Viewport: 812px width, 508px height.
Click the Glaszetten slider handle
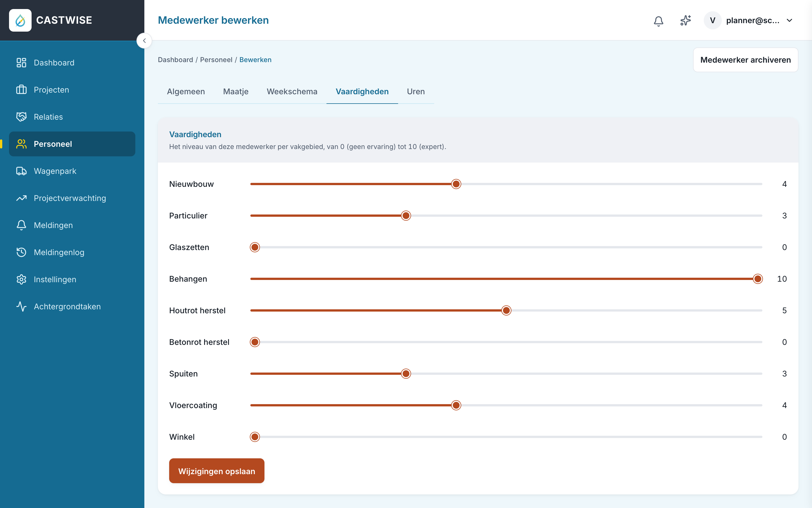click(255, 247)
